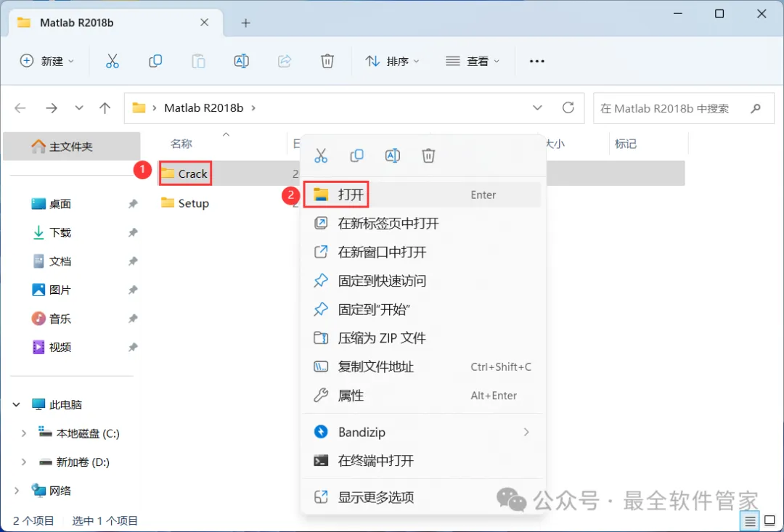This screenshot has height=532, width=784.
Task: Open the 查看 view dropdown
Action: (x=473, y=61)
